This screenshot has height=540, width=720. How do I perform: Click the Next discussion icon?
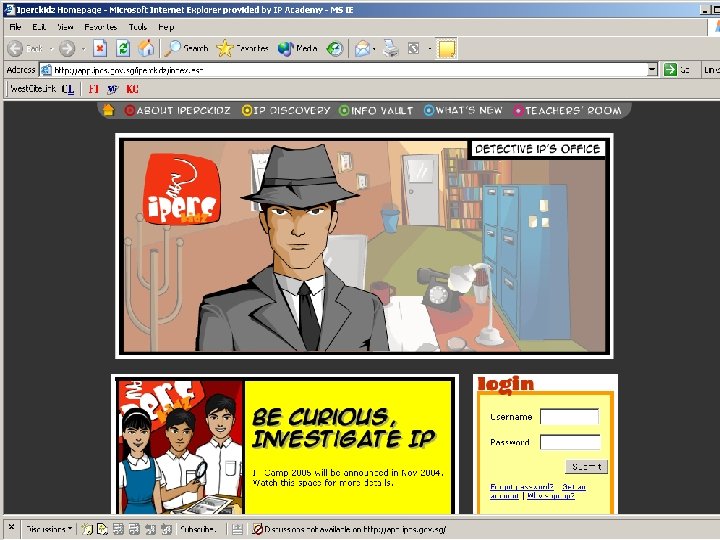click(166, 529)
